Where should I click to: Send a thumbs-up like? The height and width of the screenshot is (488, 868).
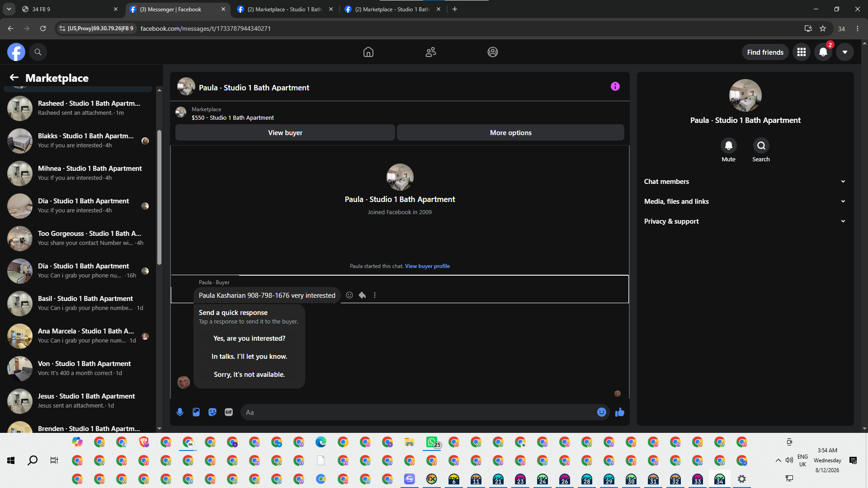[x=620, y=412]
